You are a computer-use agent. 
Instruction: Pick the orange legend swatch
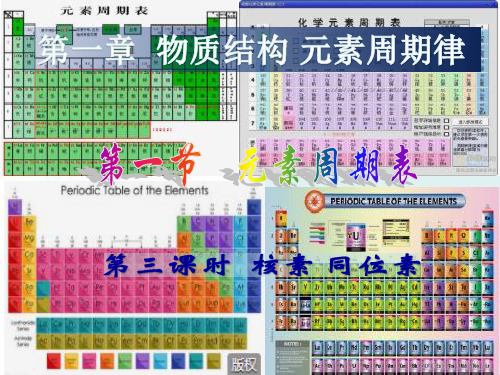107,360
